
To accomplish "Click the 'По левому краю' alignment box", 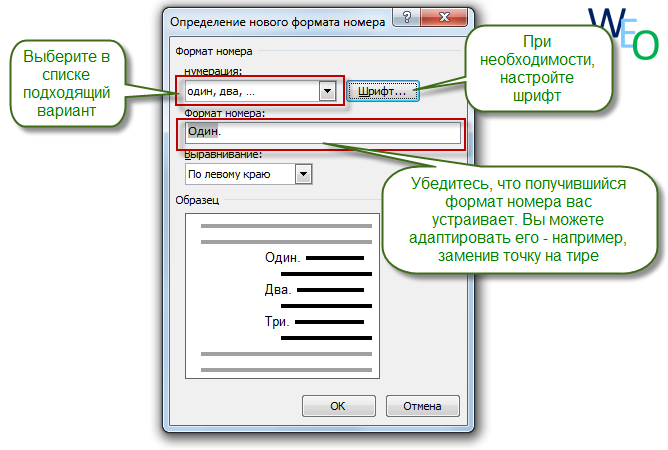I will [x=239, y=174].
